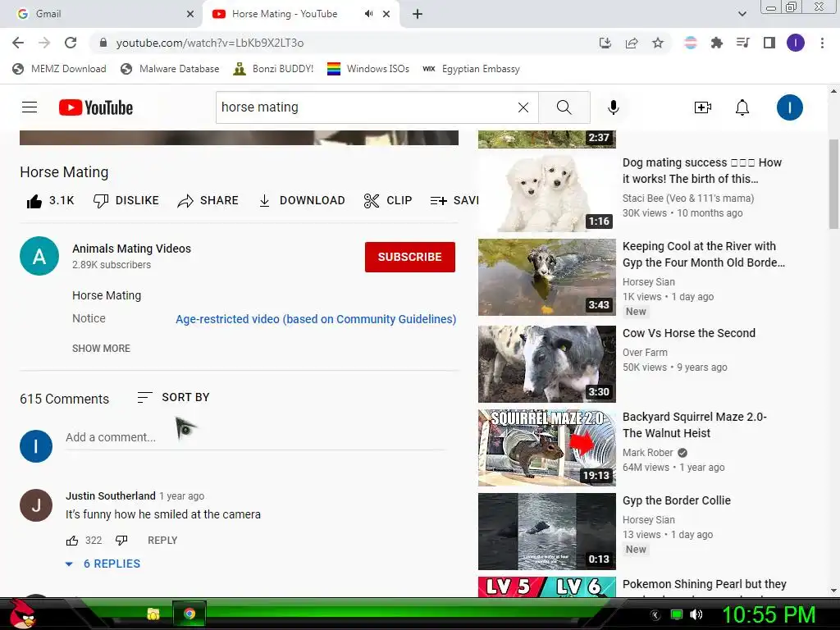Screen dimensions: 840x630
Task: Open the tab search chevron
Action: 742,14
